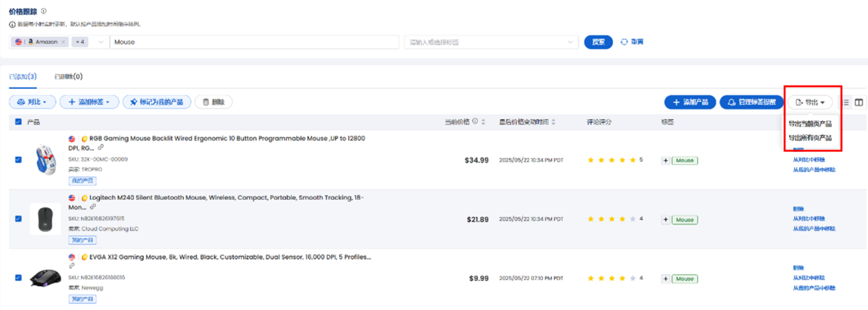Open the 添加标签 dropdown

tap(89, 102)
